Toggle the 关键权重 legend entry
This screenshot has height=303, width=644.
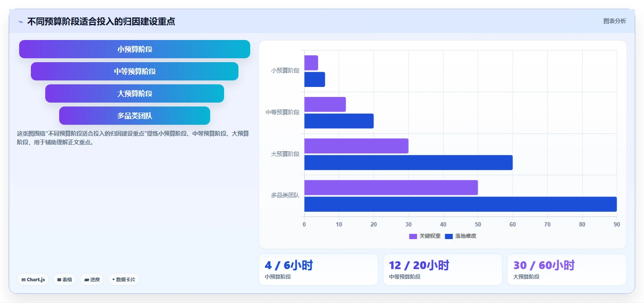tap(425, 236)
